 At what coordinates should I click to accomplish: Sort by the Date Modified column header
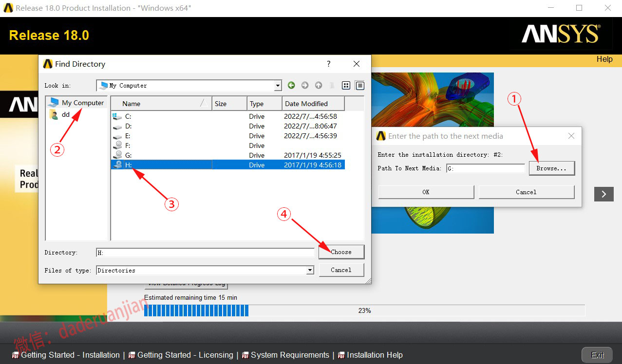click(x=313, y=104)
